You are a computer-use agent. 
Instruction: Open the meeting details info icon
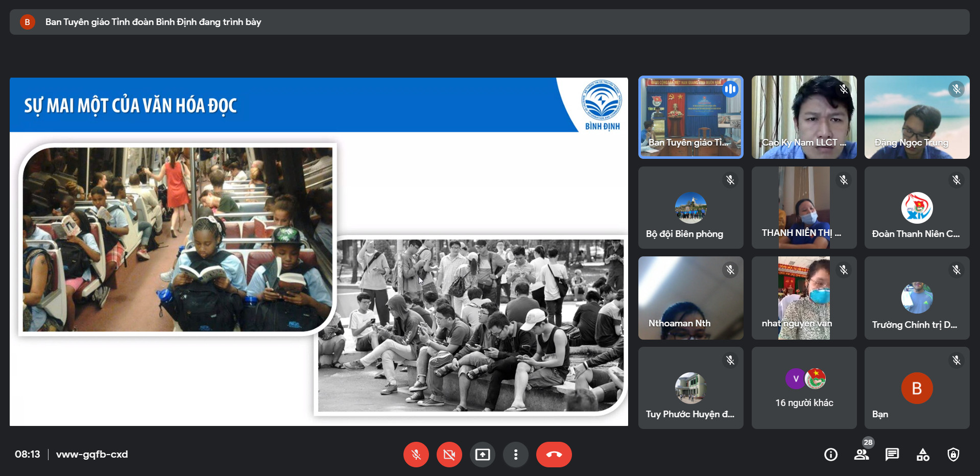pyautogui.click(x=830, y=455)
